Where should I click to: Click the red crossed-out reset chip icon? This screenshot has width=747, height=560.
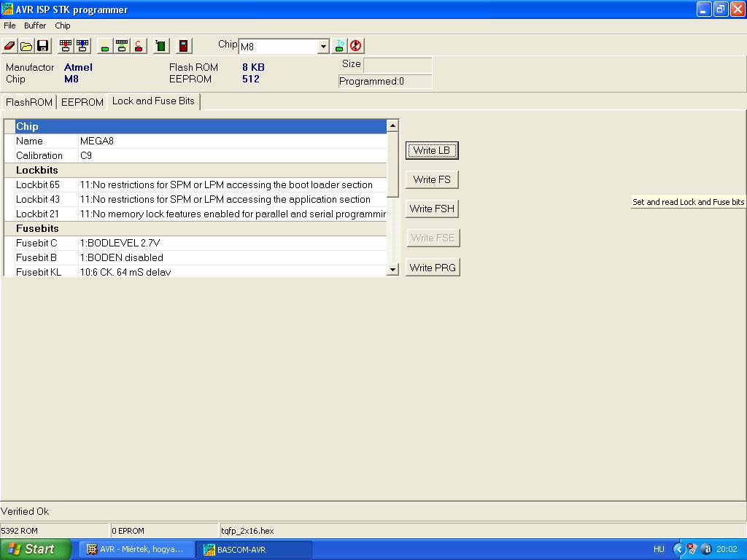tap(356, 46)
